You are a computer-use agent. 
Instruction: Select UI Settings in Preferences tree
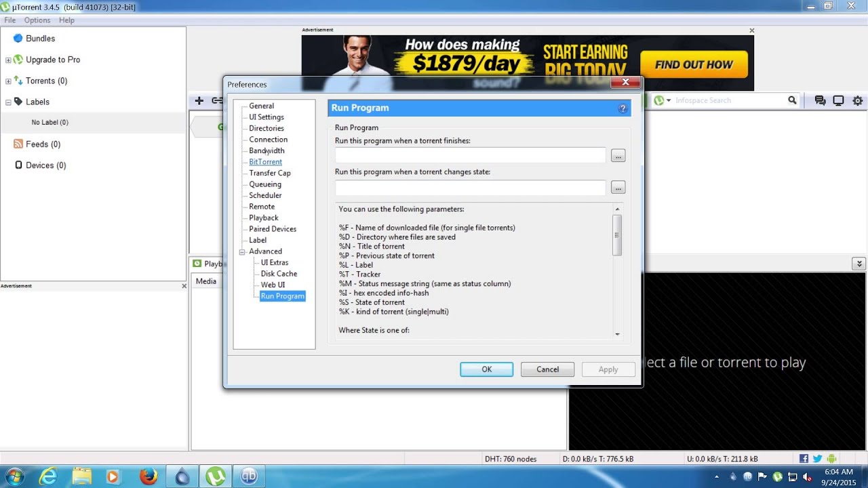click(267, 117)
